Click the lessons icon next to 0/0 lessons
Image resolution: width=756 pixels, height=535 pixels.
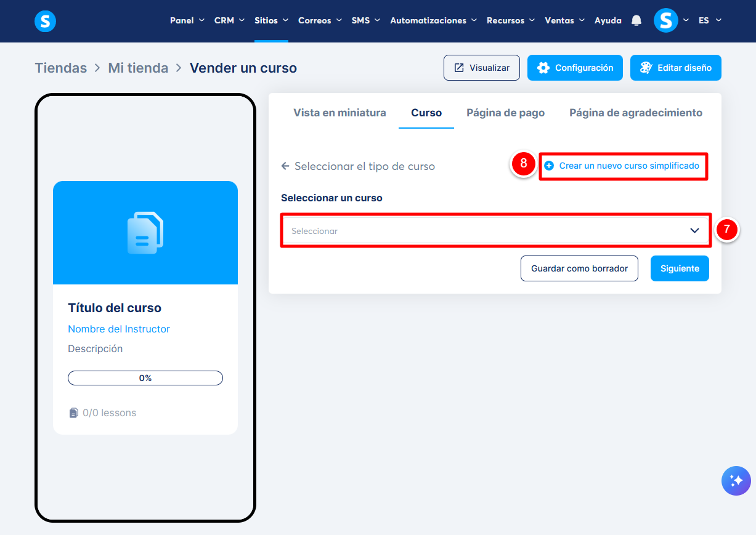point(74,412)
